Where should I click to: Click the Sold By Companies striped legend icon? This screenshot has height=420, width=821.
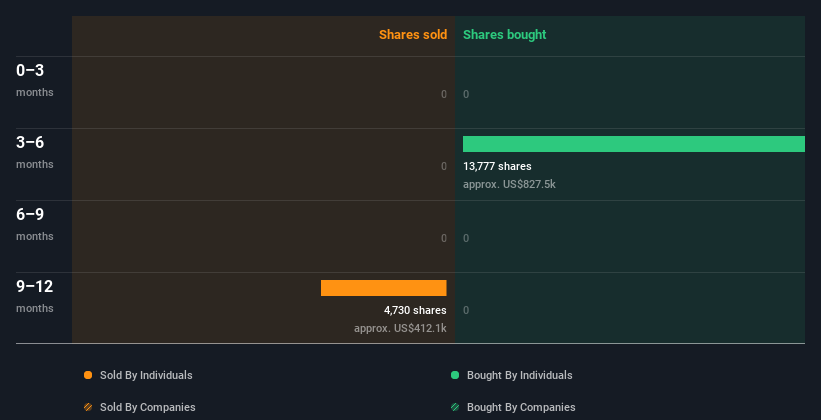point(88,407)
